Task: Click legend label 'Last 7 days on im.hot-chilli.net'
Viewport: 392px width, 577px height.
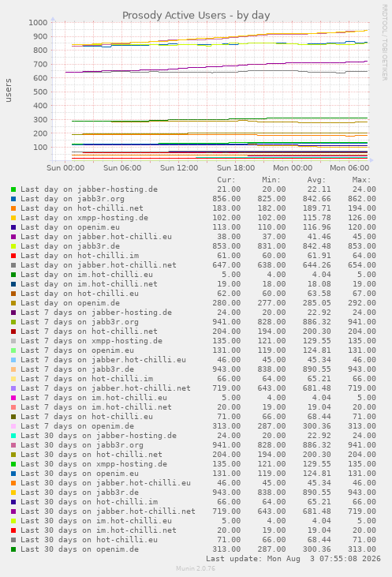Action: pyautogui.click(x=96, y=407)
